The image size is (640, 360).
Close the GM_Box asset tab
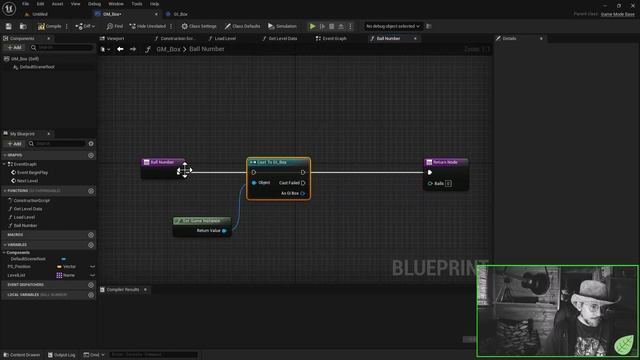pos(156,14)
